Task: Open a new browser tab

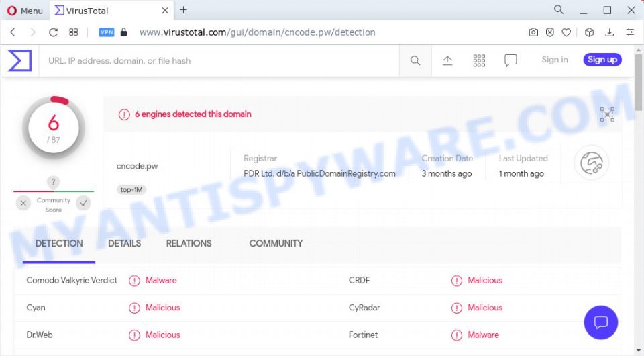Action: pos(184,10)
